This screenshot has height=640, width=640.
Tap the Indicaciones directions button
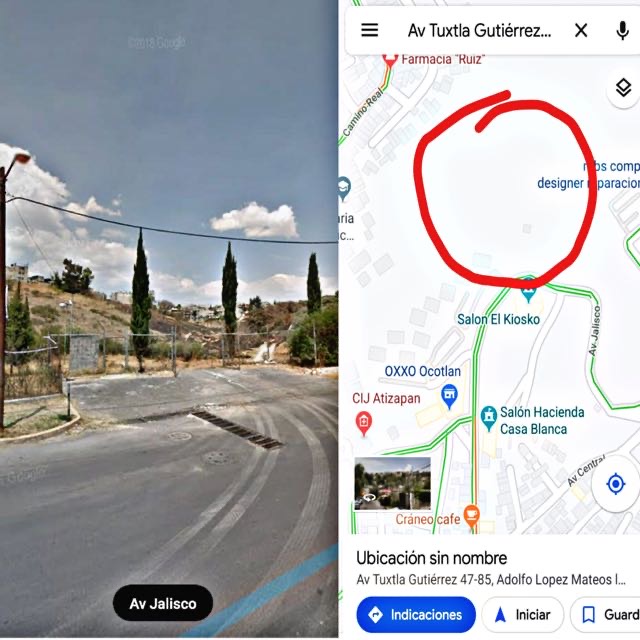point(416,614)
